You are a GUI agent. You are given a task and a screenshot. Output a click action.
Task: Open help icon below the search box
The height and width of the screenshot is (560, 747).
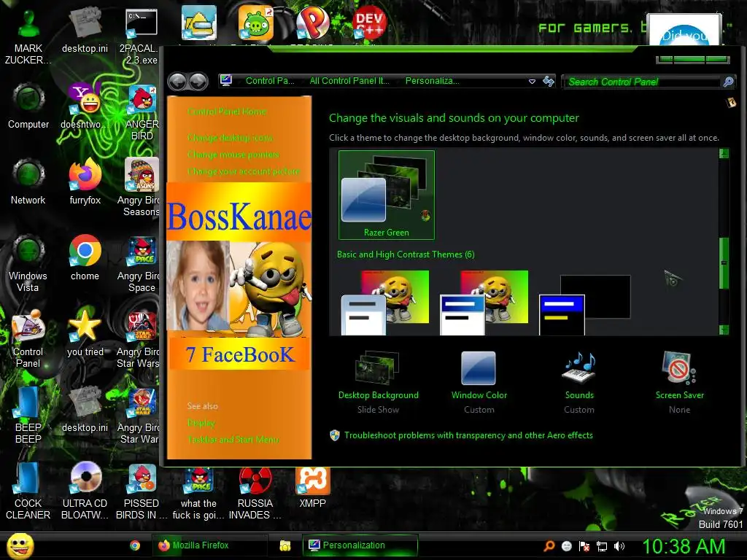[x=731, y=102]
